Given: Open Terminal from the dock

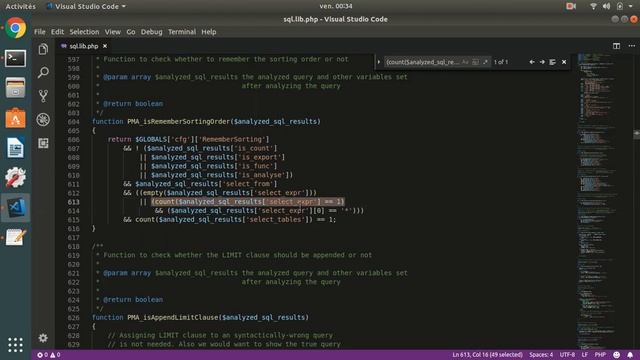Looking at the screenshot, I should [16, 58].
